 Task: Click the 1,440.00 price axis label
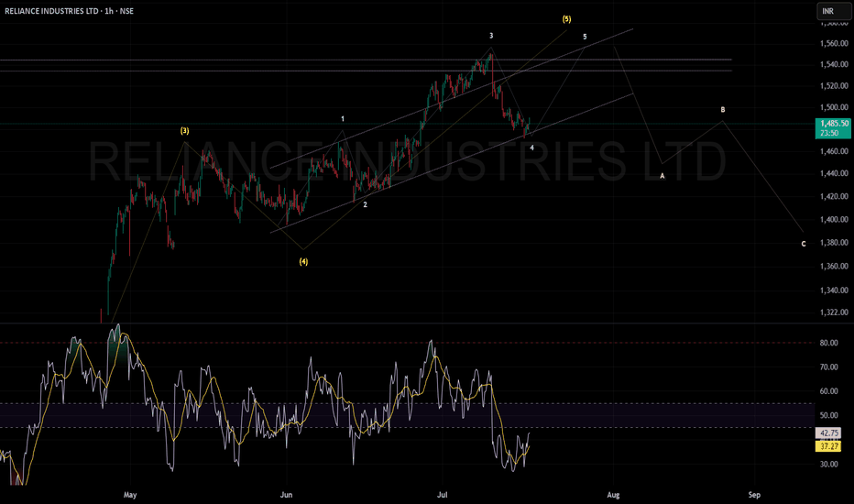[x=834, y=173]
